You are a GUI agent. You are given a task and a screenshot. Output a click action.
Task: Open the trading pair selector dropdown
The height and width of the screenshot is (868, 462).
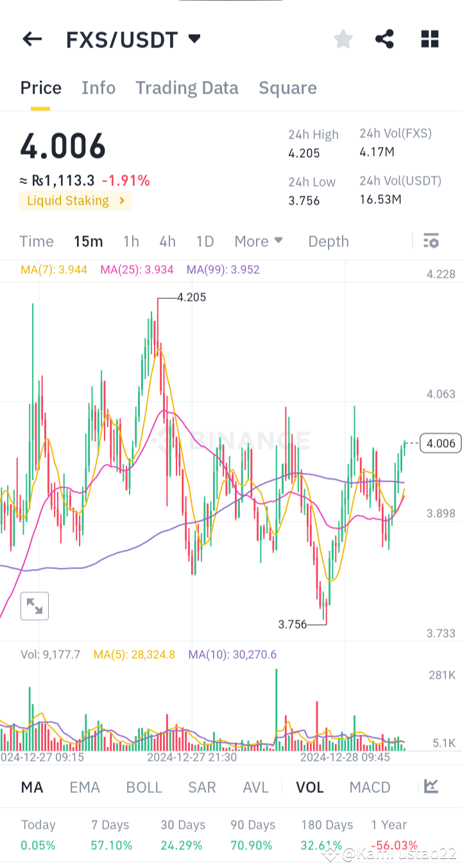(194, 39)
